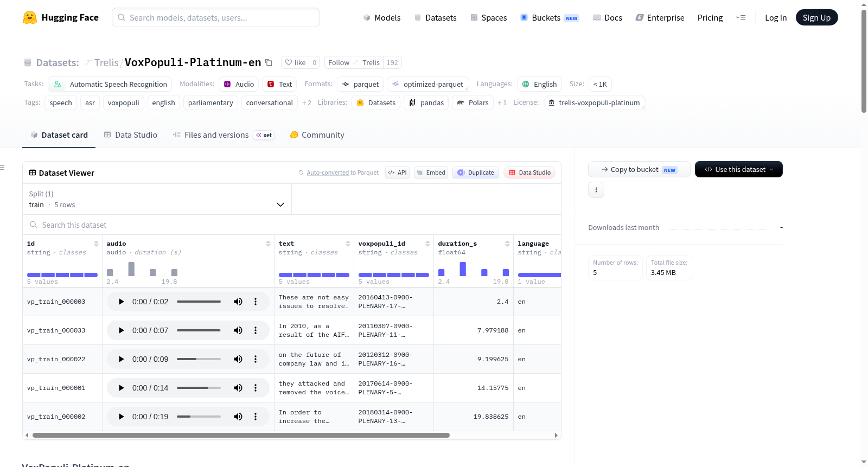Click the search models, datasets, users field

[x=216, y=17]
